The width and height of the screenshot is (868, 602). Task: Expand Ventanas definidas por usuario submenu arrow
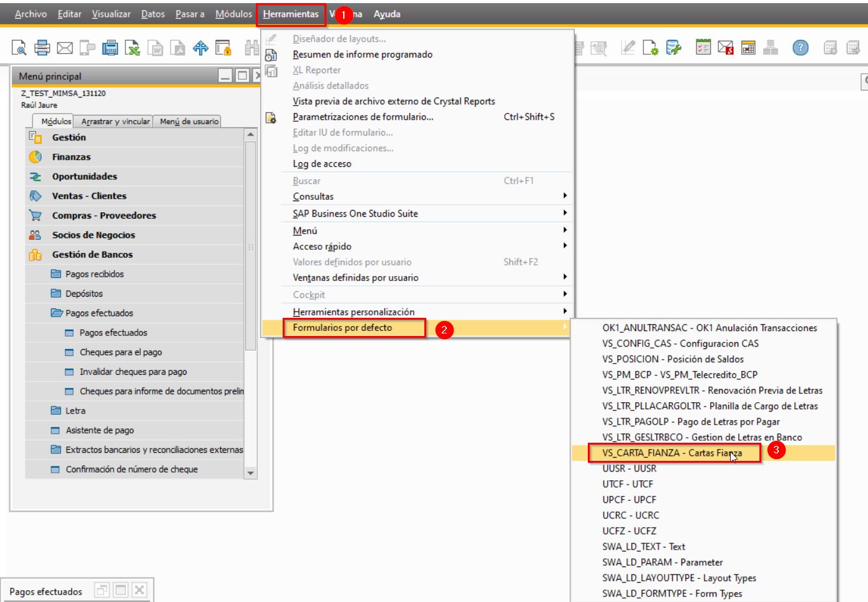[x=565, y=277]
